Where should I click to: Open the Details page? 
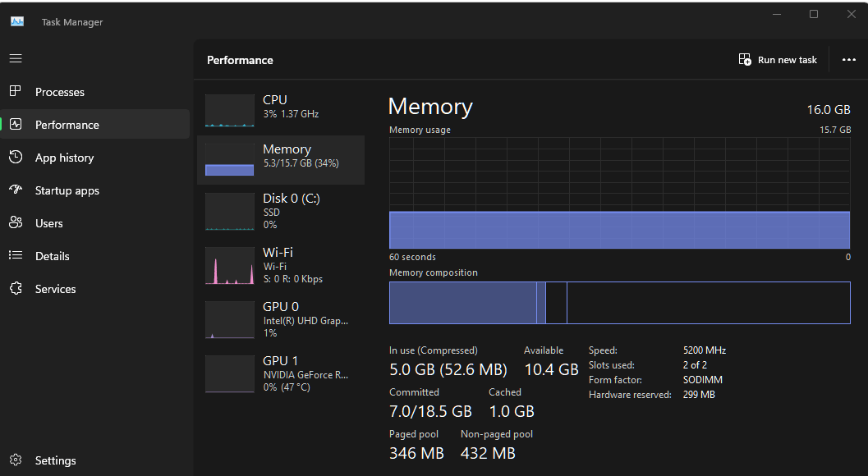point(95,256)
